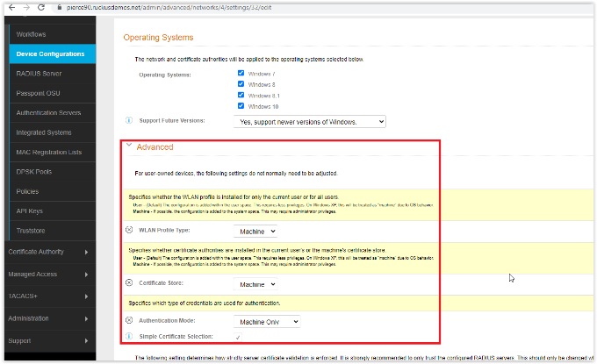Click the close-help icon next to Certificate Store
Image resolution: width=597 pixels, height=364 pixels.
pos(129,283)
